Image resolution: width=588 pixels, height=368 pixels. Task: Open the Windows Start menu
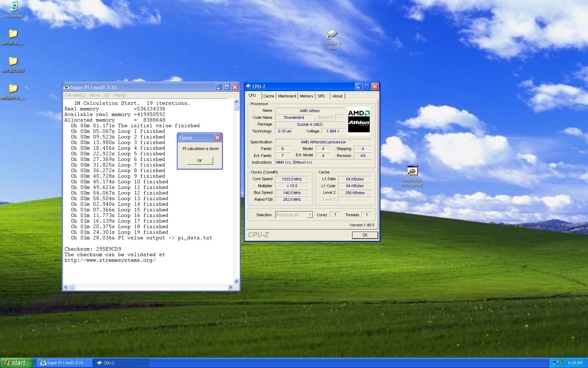point(17,363)
